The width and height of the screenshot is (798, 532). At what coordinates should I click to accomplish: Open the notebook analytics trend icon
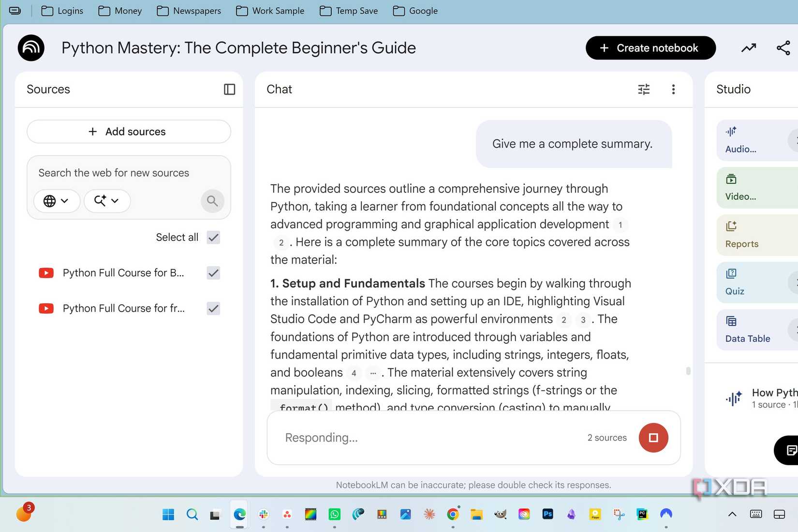(x=749, y=48)
